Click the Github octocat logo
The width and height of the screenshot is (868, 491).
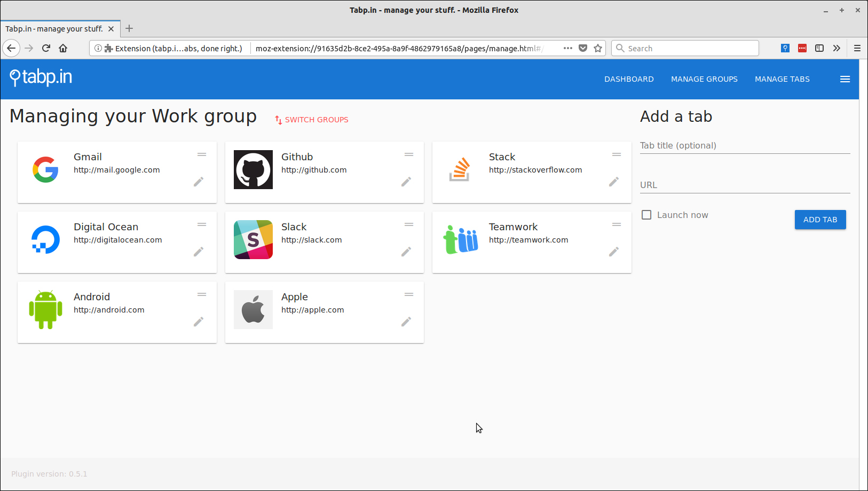[x=253, y=169]
